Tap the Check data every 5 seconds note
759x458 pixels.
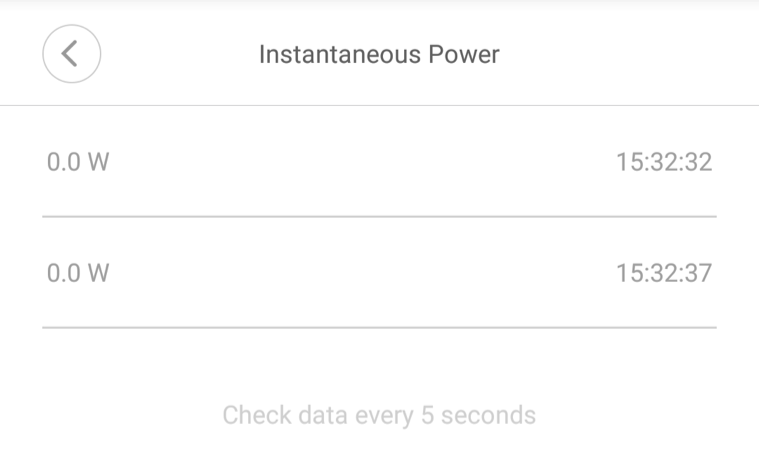click(x=379, y=415)
